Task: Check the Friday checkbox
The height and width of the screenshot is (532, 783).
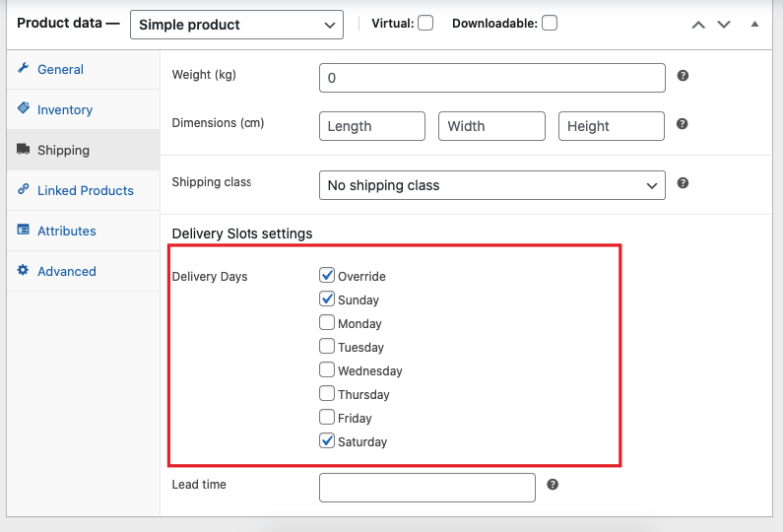Action: click(x=327, y=417)
